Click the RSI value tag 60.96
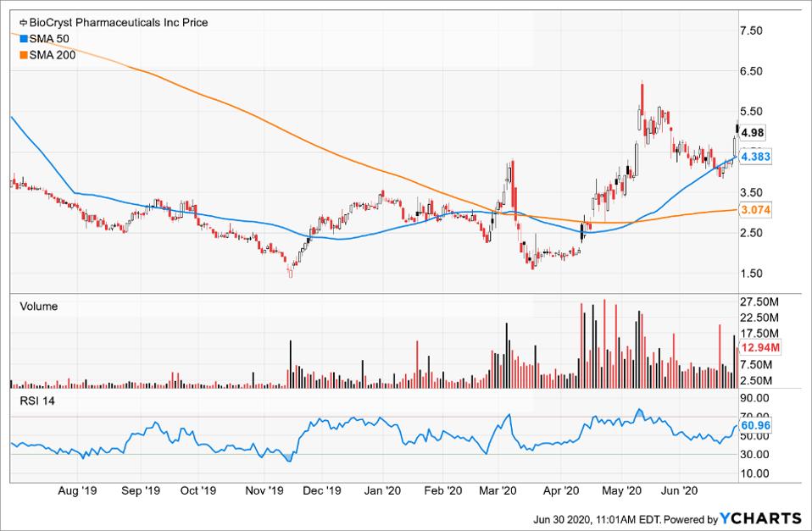This screenshot has height=531, width=812. point(755,425)
